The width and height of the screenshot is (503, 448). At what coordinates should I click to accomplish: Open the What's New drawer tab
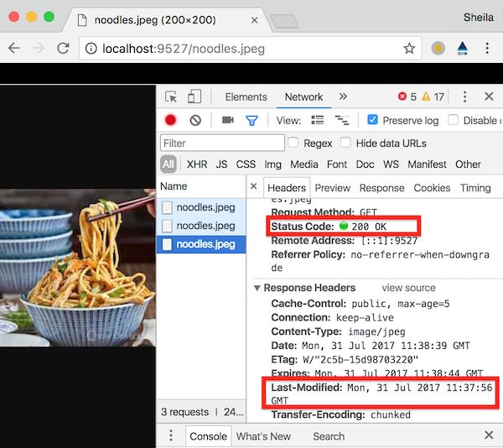[x=263, y=436]
